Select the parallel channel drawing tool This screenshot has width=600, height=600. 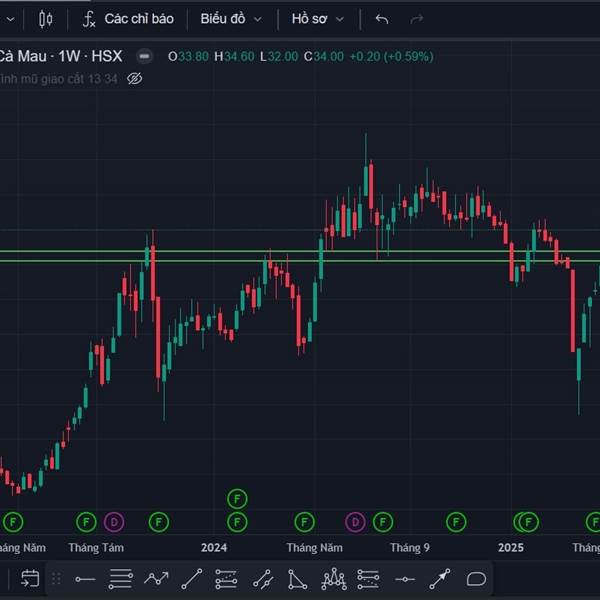(263, 579)
